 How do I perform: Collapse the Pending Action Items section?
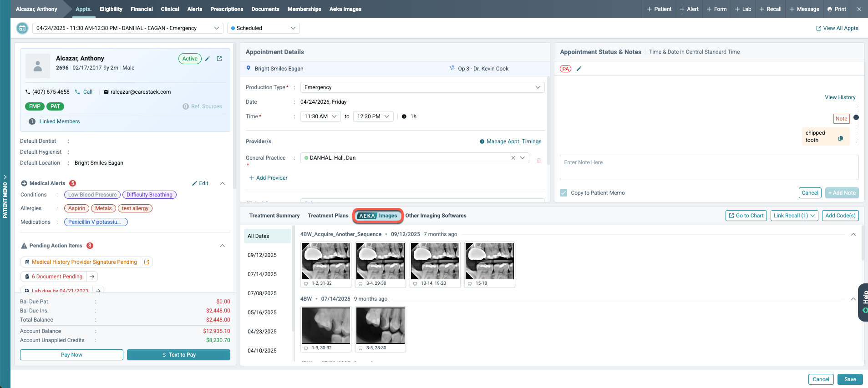point(223,246)
